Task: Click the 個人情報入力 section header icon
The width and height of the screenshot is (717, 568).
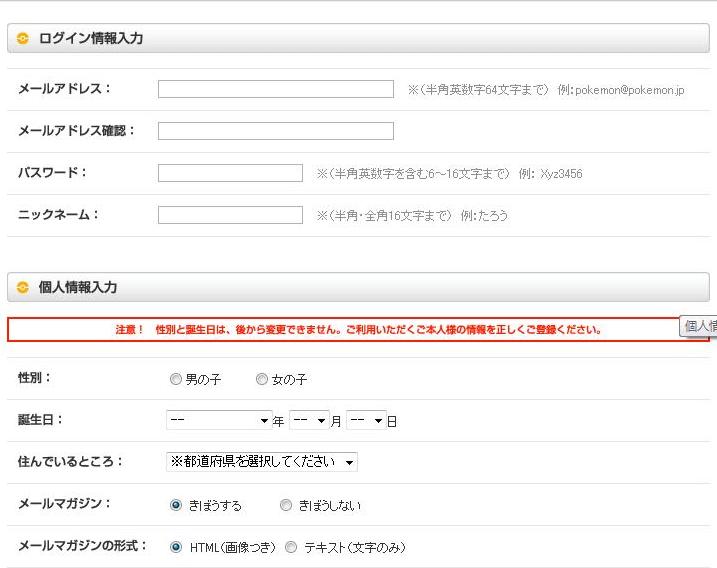Action: pyautogui.click(x=23, y=288)
